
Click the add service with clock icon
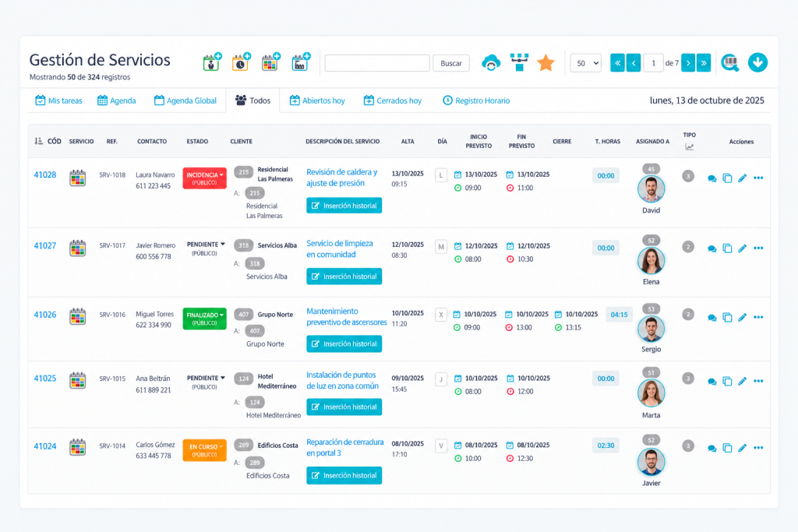point(242,62)
